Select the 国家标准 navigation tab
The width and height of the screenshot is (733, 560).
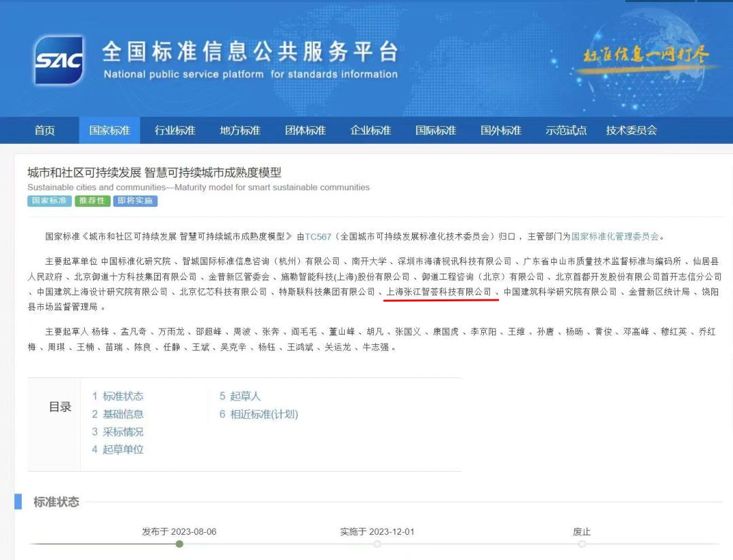109,130
